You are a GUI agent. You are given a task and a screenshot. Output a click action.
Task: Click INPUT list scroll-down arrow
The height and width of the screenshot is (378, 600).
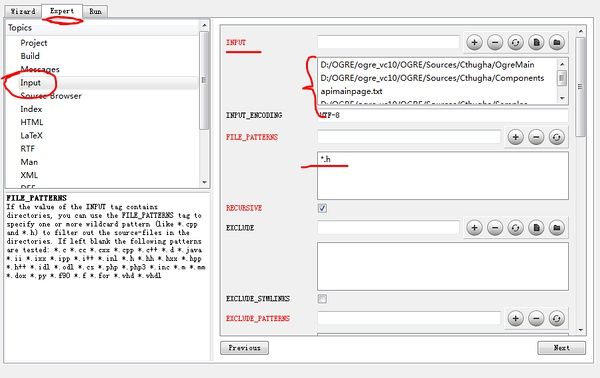click(x=562, y=98)
